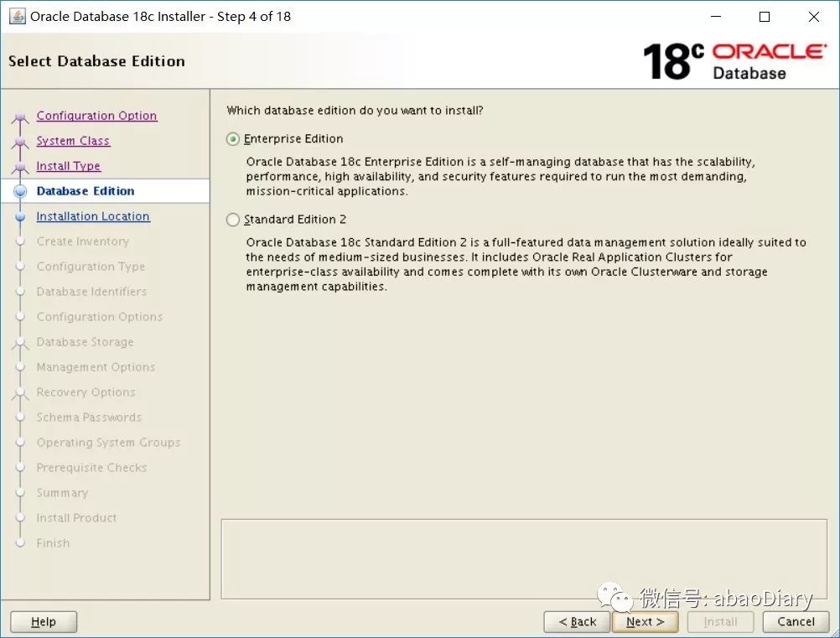
Task: Select the Enterprise Edition radio button
Action: 232,139
